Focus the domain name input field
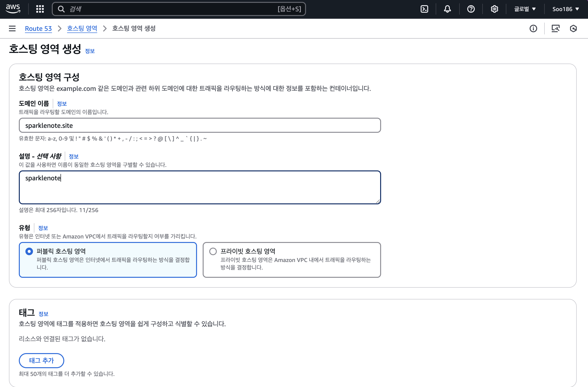The height and width of the screenshot is (387, 588). [200, 125]
